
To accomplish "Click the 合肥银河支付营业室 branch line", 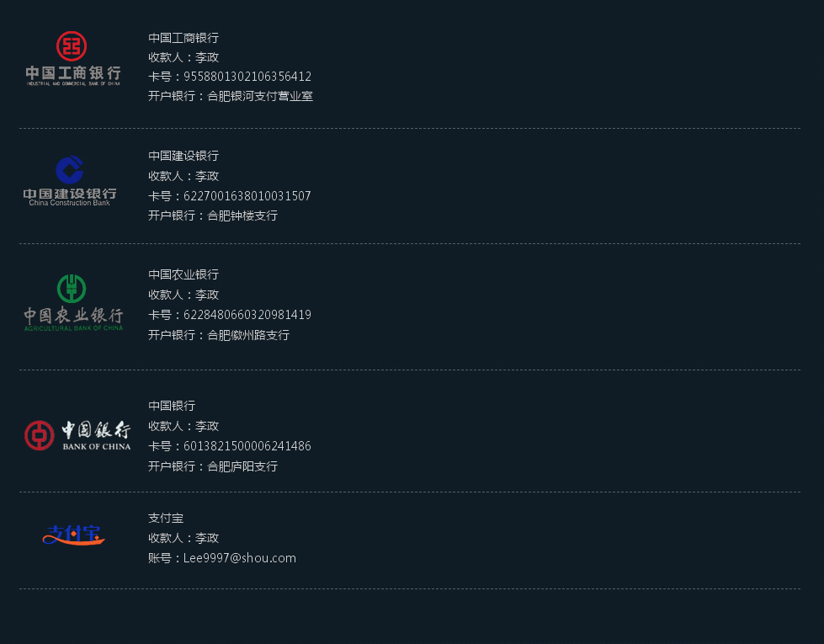I will click(x=231, y=96).
